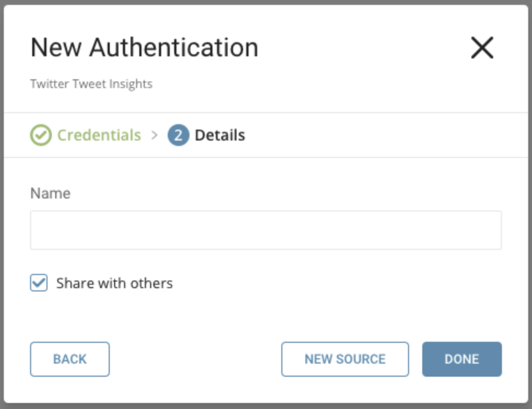
Task: Go back to the previous wizard step
Action: [x=70, y=359]
